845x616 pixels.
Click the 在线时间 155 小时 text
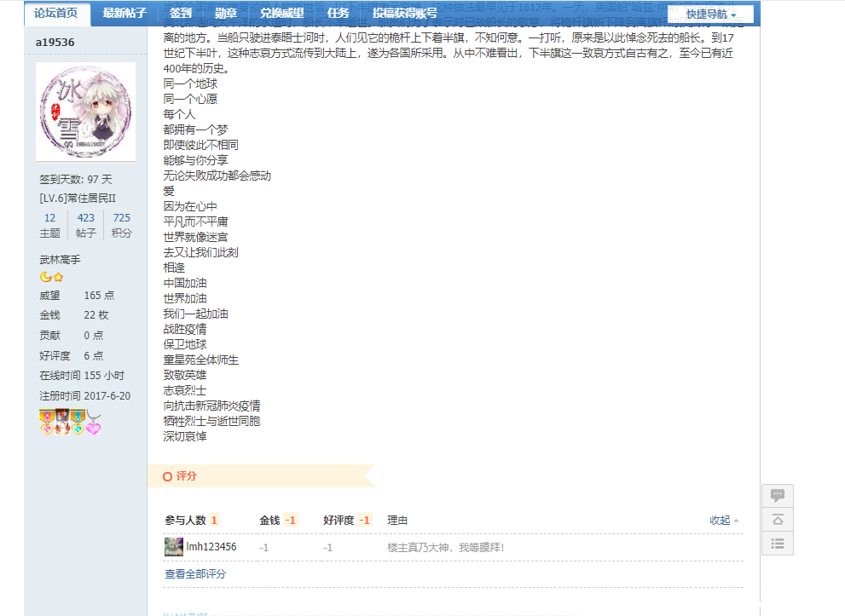81,375
